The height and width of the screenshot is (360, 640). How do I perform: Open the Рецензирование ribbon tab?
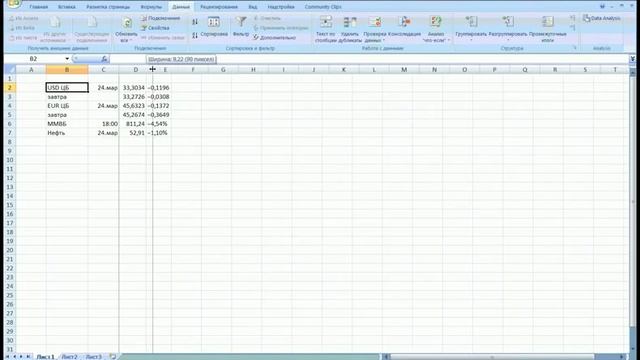pos(219,7)
